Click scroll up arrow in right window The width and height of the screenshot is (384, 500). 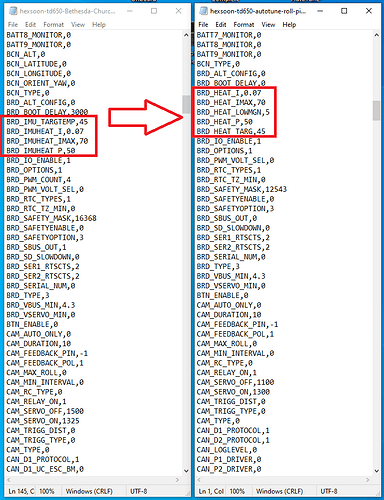377,35
